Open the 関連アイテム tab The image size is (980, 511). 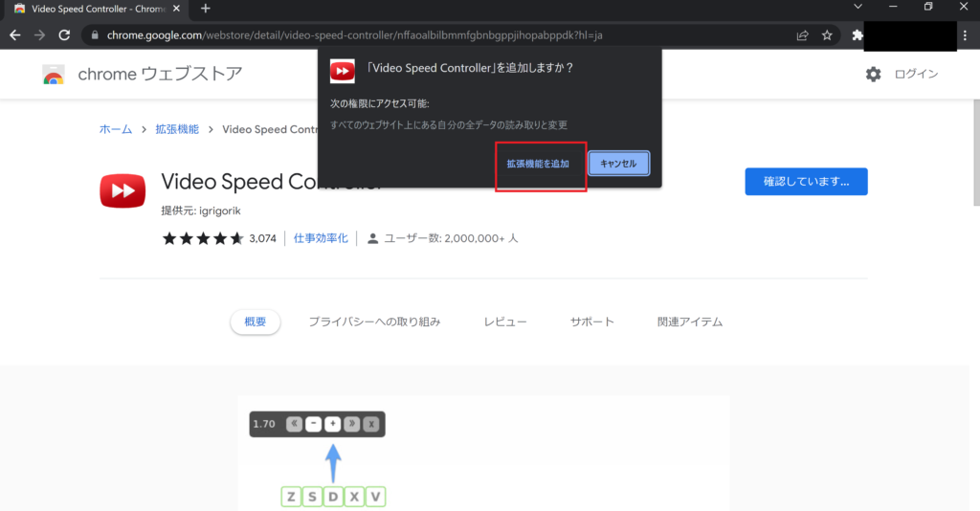click(x=690, y=322)
